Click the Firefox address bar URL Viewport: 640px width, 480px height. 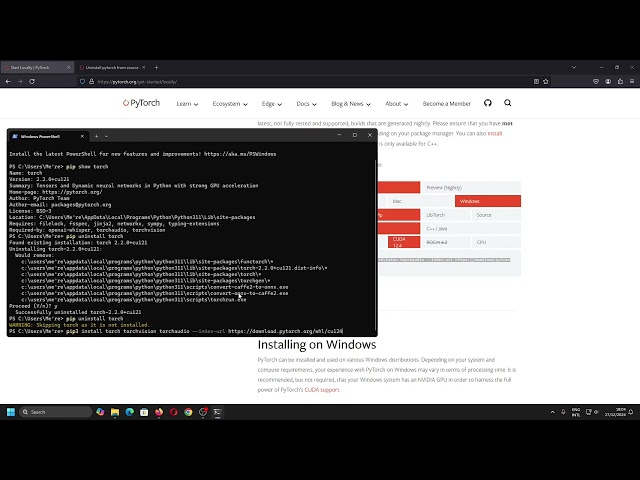[137, 82]
